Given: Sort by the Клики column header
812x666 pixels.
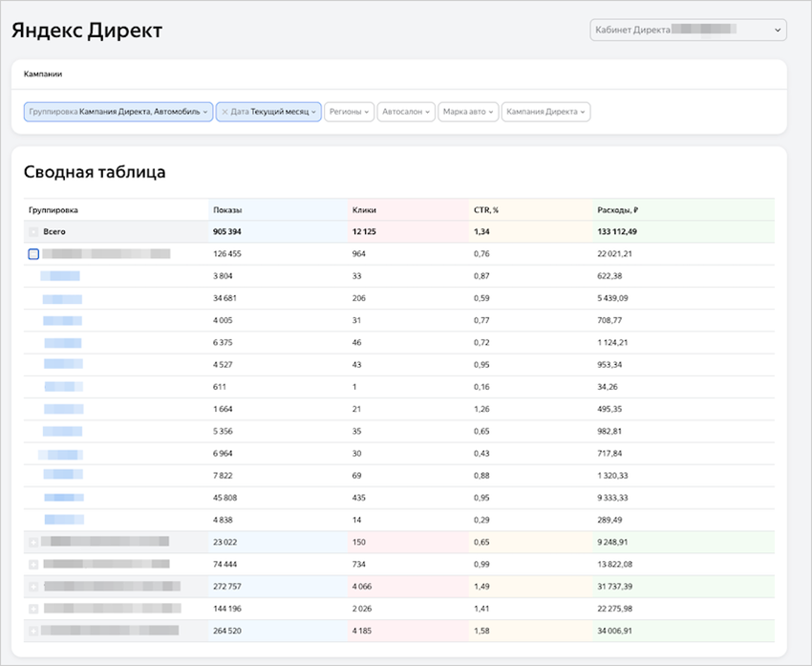Looking at the screenshot, I should click(364, 210).
